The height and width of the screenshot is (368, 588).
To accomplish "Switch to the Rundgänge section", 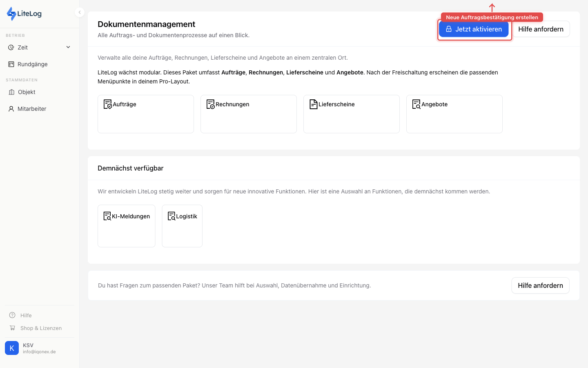I will tap(33, 64).
